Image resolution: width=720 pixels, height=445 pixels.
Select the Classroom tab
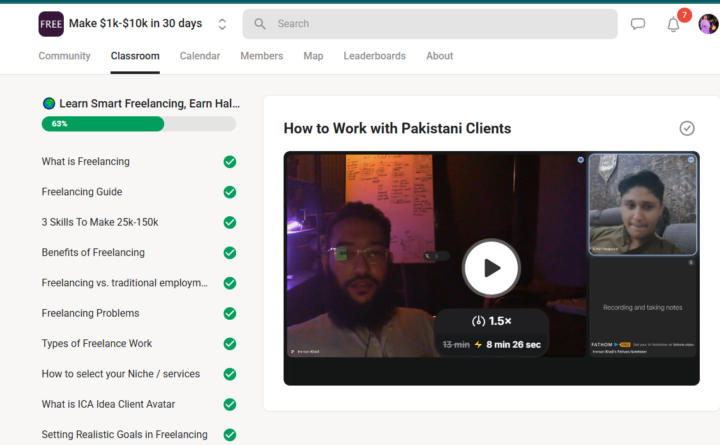[135, 56]
